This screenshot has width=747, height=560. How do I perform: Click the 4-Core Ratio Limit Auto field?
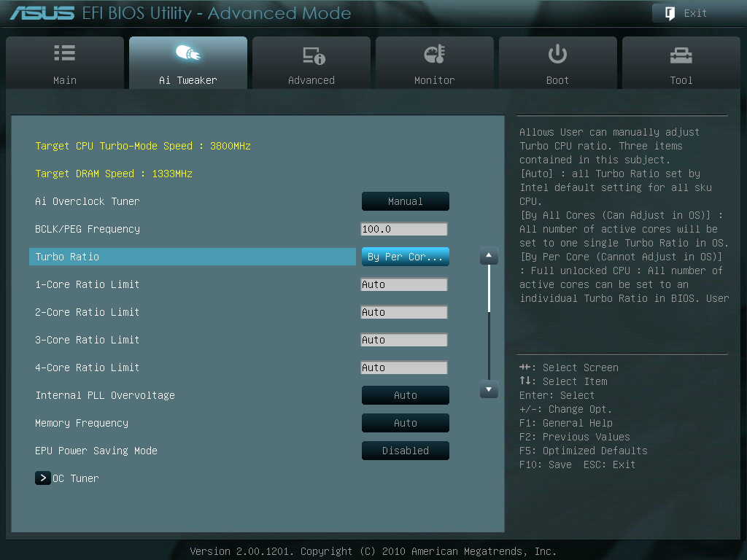(x=404, y=367)
